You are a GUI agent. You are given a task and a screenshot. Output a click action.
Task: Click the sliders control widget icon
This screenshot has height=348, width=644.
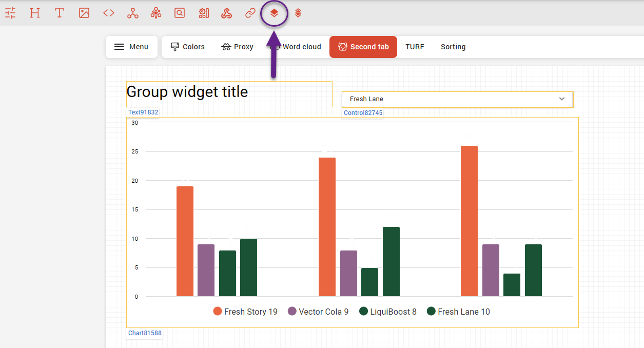(x=10, y=13)
